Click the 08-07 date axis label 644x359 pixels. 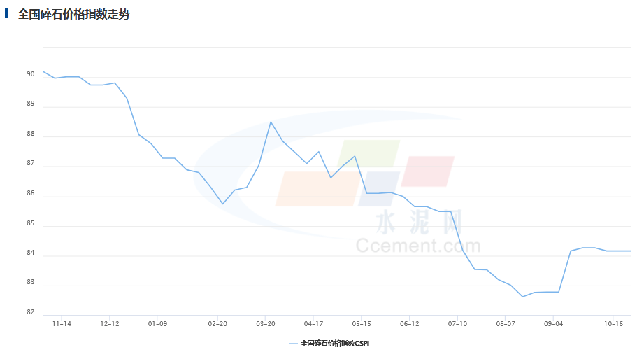pyautogui.click(x=506, y=324)
